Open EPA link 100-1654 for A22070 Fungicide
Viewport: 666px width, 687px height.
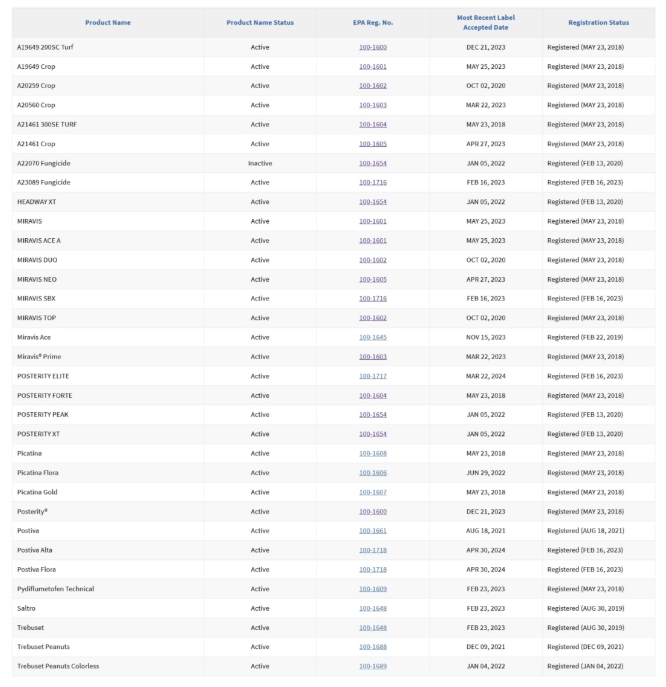373,163
